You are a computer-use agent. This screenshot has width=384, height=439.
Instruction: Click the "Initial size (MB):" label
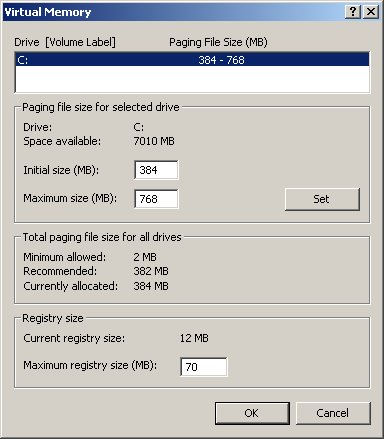click(x=61, y=170)
